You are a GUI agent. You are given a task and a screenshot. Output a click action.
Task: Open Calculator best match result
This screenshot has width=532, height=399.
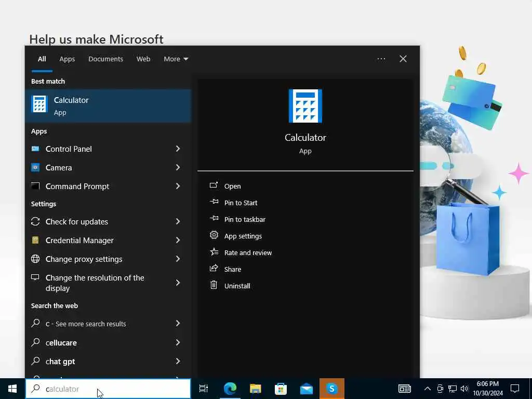tap(108, 105)
